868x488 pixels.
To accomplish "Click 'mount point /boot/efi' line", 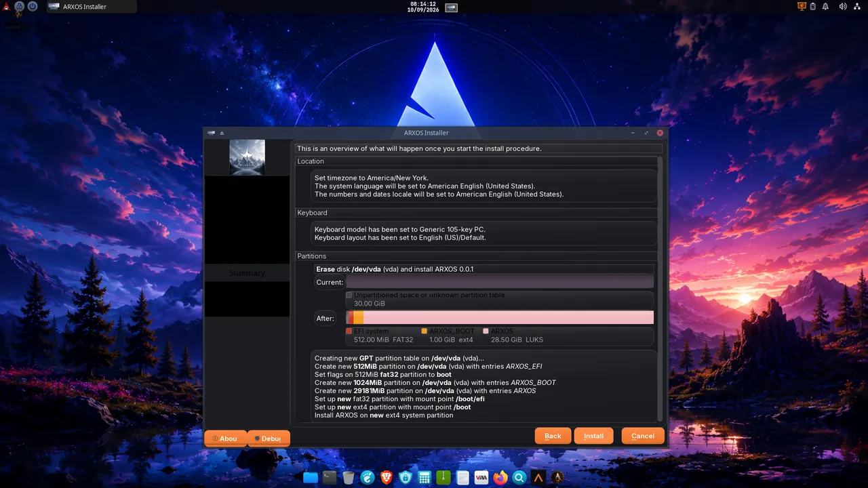I will 399,399.
